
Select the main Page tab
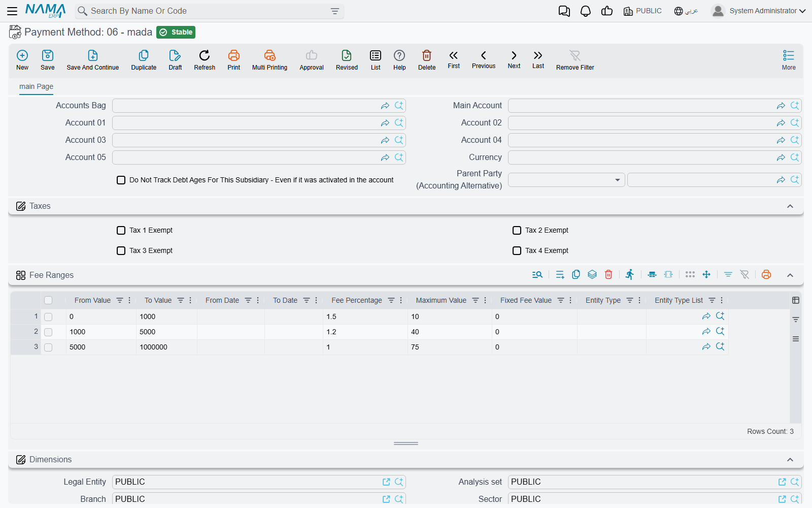[36, 86]
